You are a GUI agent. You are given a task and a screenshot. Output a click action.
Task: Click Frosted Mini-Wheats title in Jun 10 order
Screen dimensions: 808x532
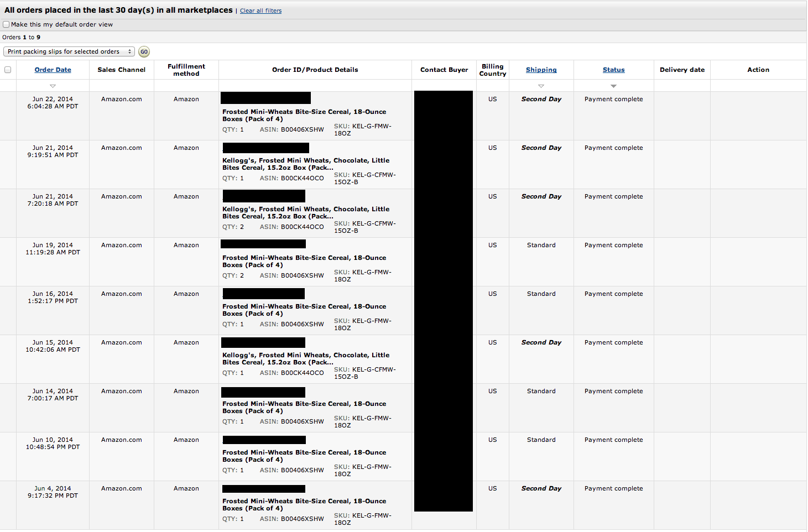304,456
